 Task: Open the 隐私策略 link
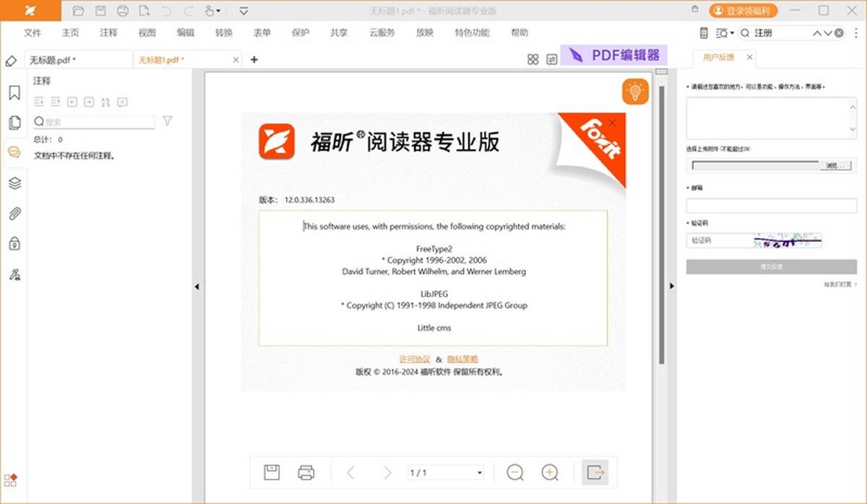(x=462, y=359)
